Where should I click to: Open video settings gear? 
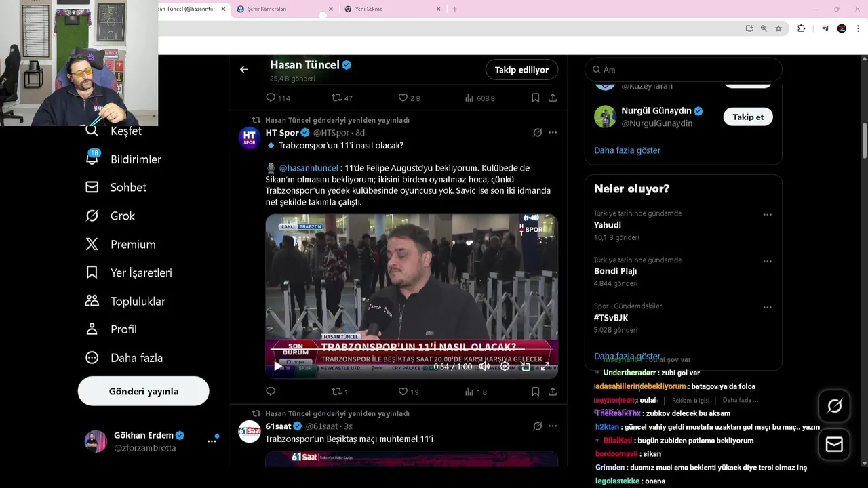point(505,366)
